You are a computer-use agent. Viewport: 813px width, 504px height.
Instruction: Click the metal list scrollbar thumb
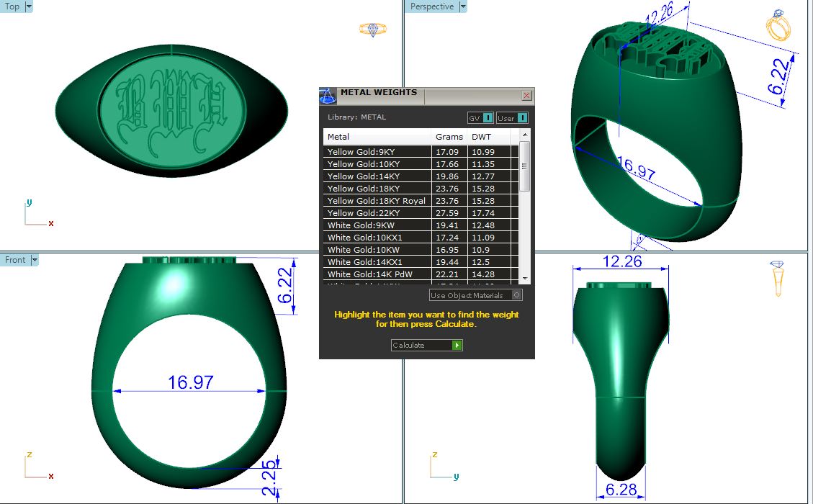tap(524, 166)
